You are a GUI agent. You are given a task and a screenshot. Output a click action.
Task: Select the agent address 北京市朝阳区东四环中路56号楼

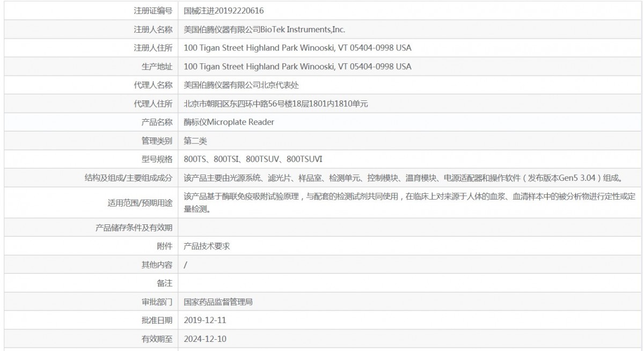point(275,104)
